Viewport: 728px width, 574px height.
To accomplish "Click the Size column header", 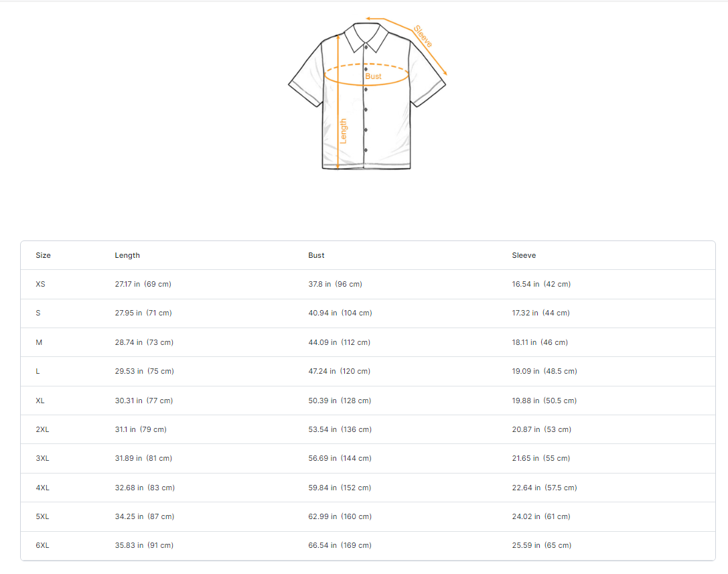I will click(43, 255).
